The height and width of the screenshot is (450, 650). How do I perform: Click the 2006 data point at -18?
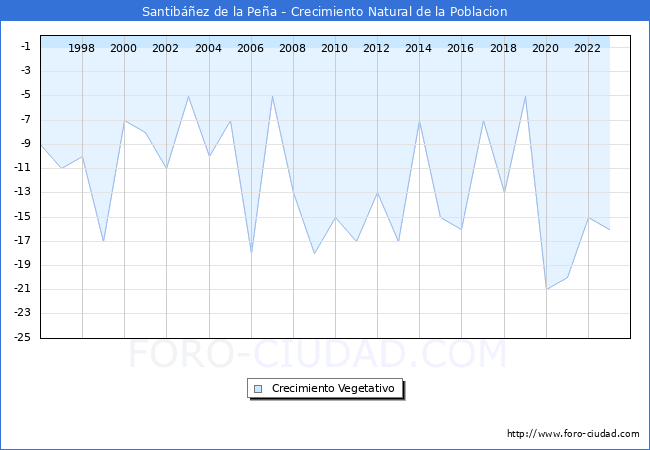pos(251,253)
